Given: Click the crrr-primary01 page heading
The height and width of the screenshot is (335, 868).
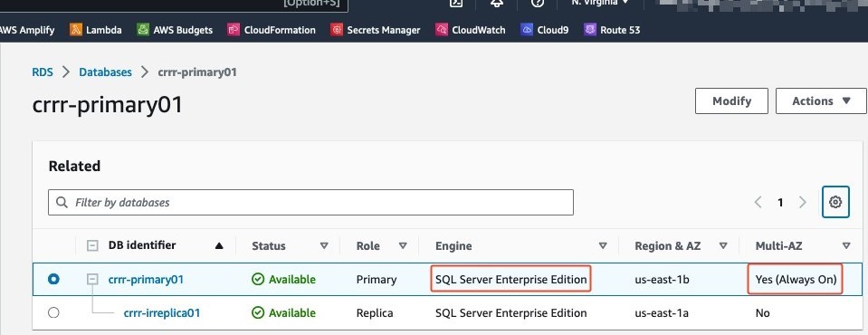Looking at the screenshot, I should click(108, 105).
